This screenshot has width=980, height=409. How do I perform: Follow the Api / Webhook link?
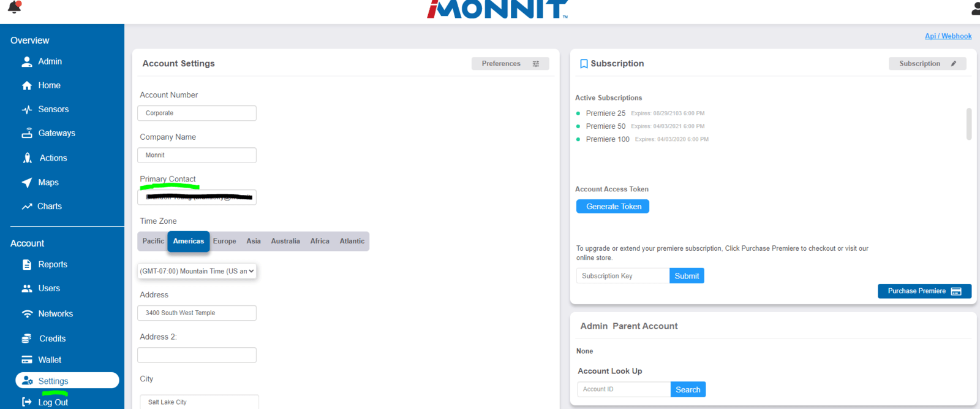click(x=948, y=36)
